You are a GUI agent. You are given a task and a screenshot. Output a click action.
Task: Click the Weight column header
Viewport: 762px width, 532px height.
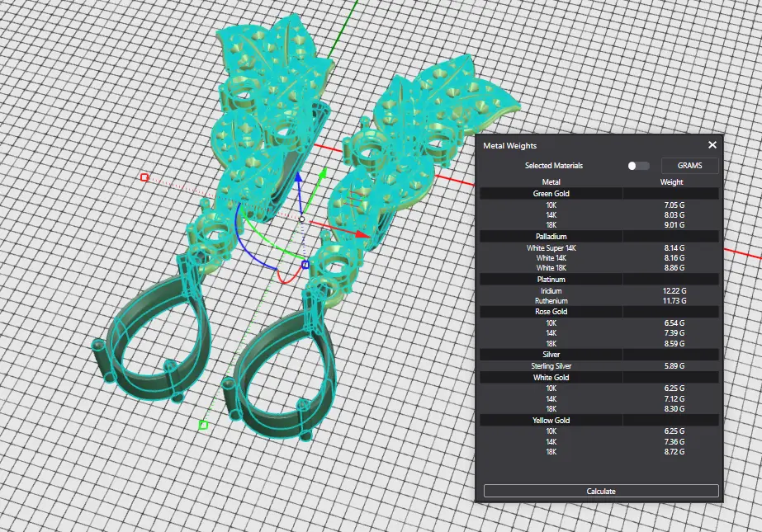pos(672,181)
